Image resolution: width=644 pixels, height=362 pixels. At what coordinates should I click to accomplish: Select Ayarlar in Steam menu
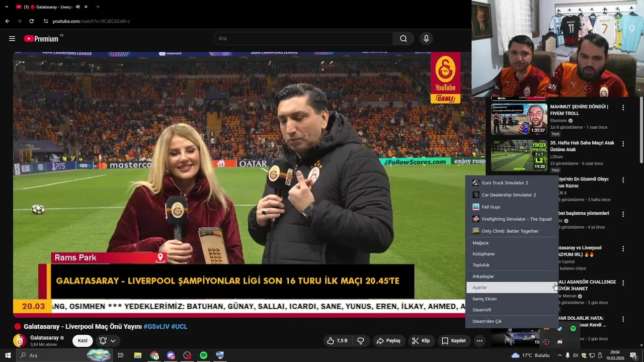point(512,287)
